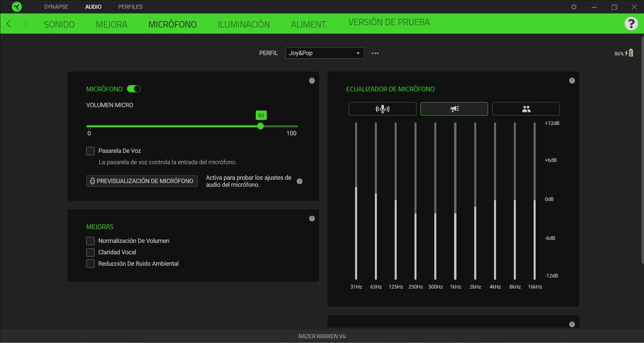Enable the Pasarela De Voz checkbox
Image resolution: width=644 pixels, height=343 pixels.
[90, 151]
